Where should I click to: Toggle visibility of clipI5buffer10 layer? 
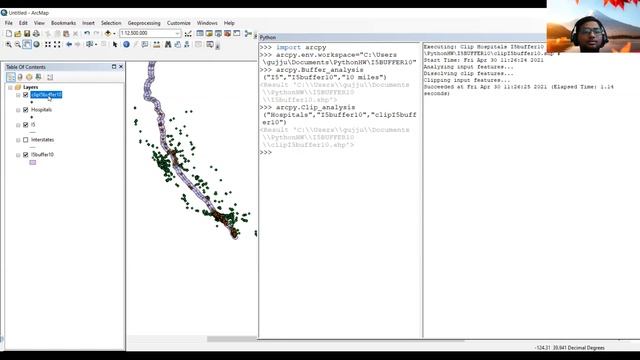click(26, 95)
